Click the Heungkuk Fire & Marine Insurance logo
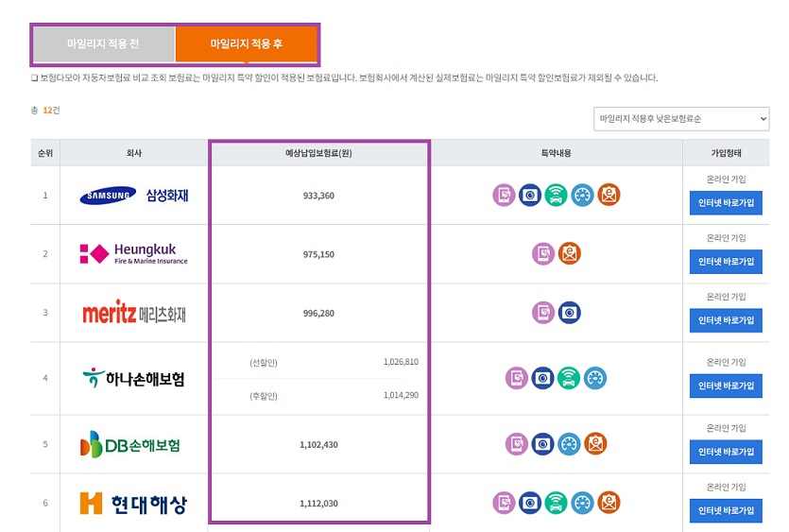 tap(134, 253)
